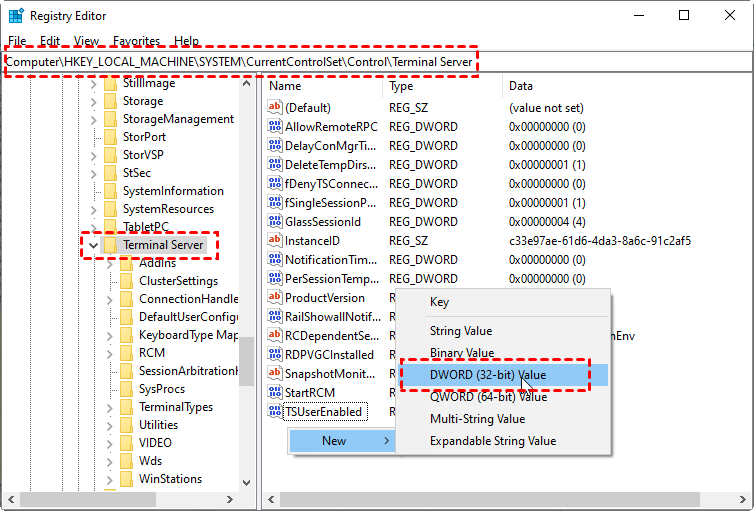This screenshot has width=754, height=511.
Task: Collapse the Terminal Server tree node
Action: (93, 245)
